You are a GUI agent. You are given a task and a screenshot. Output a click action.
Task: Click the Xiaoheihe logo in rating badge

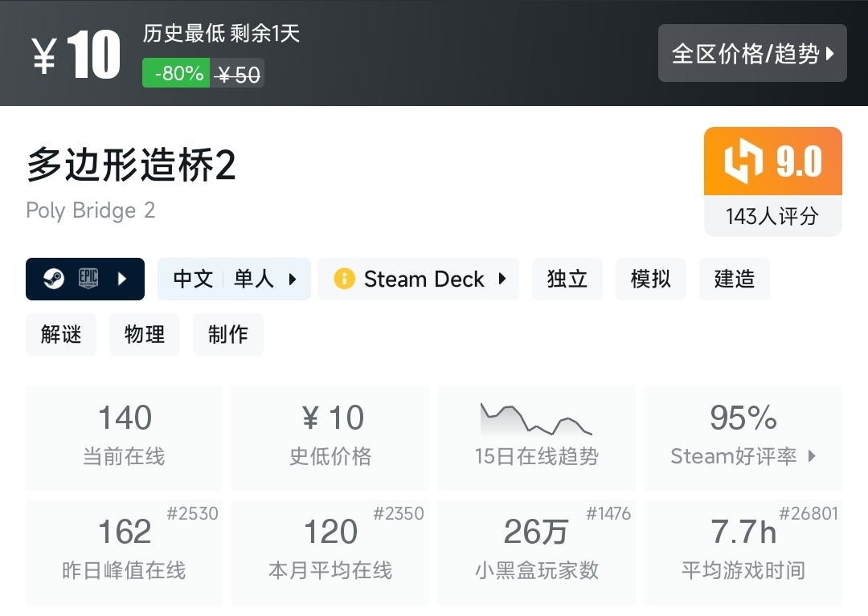point(743,161)
